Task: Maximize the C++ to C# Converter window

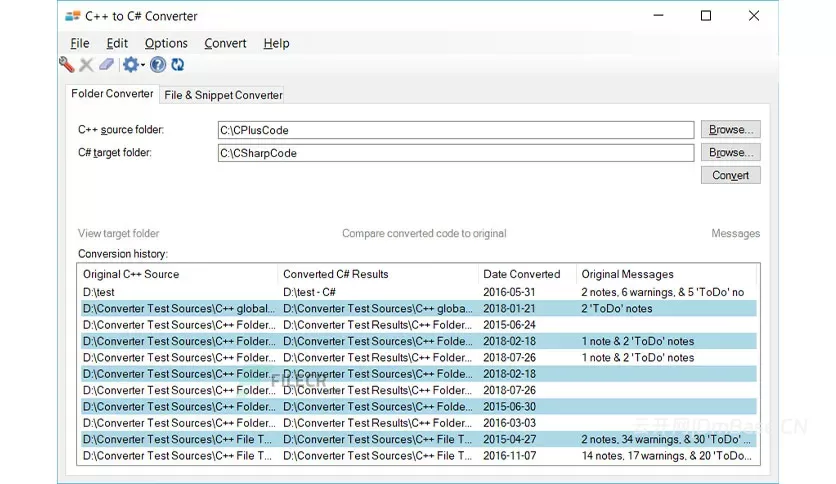Action: [706, 15]
